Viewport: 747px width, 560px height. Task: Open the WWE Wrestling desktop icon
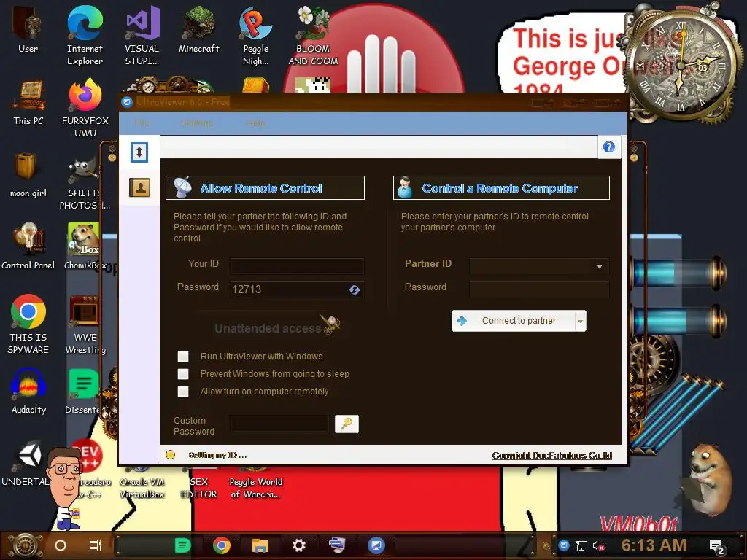85,324
